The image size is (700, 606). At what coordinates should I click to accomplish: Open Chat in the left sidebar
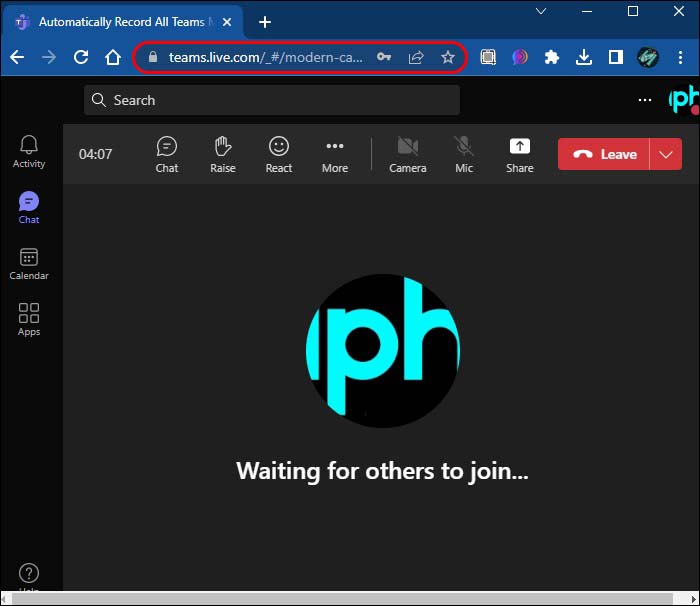pyautogui.click(x=29, y=208)
